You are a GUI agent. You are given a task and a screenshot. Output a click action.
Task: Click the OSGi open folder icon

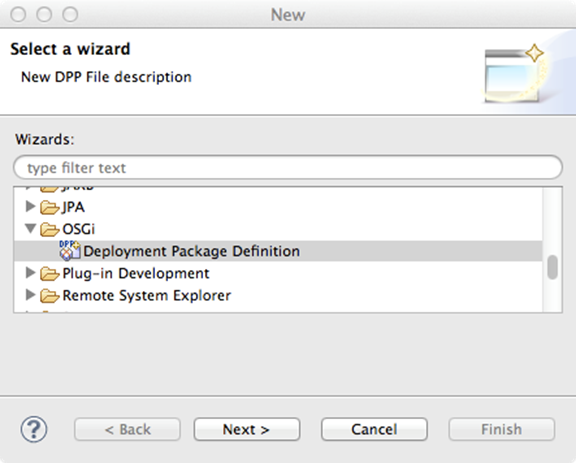[50, 229]
